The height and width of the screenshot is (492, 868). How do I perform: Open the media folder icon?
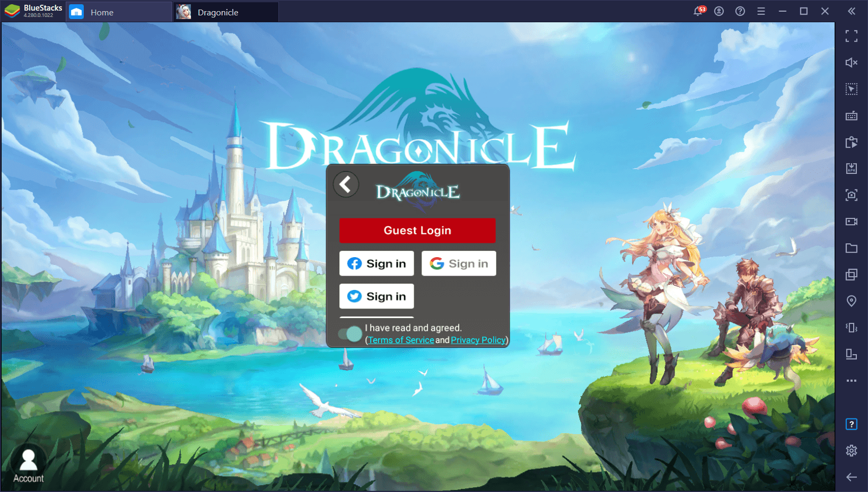[x=852, y=248]
